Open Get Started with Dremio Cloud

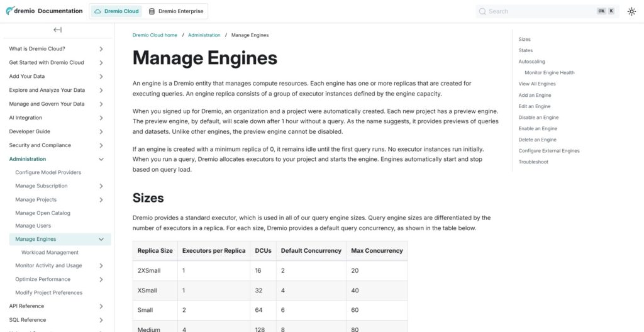(47, 63)
